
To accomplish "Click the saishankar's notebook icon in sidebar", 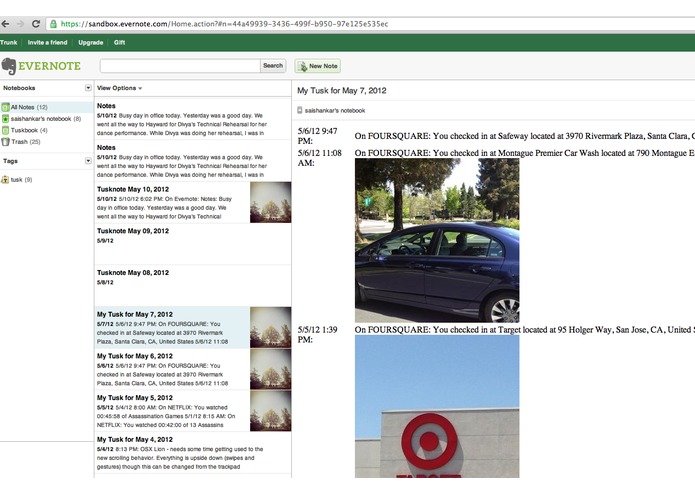I will click(5, 119).
